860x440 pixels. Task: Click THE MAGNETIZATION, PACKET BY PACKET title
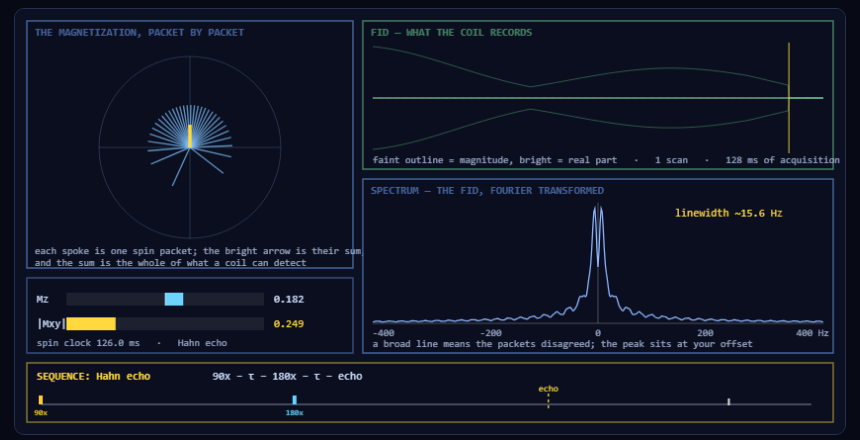[139, 32]
